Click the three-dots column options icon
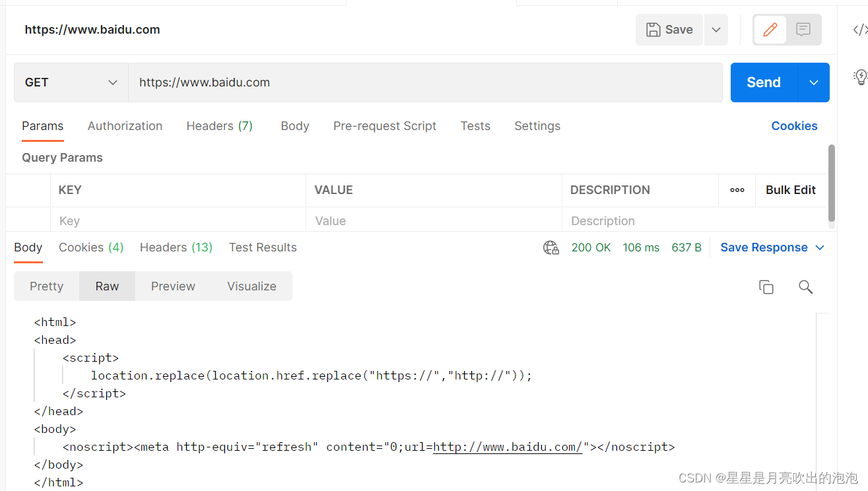The width and height of the screenshot is (868, 491). click(737, 190)
